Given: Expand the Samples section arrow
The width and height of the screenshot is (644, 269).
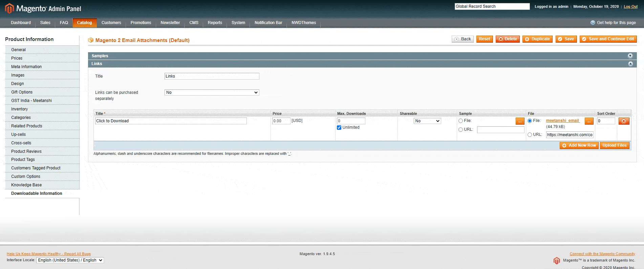Looking at the screenshot, I should point(630,56).
